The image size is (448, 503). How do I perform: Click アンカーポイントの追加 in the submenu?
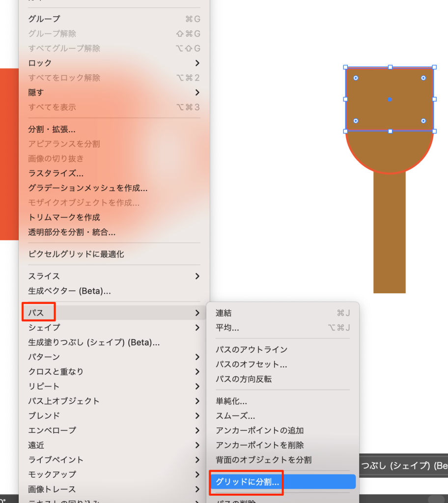260,430
